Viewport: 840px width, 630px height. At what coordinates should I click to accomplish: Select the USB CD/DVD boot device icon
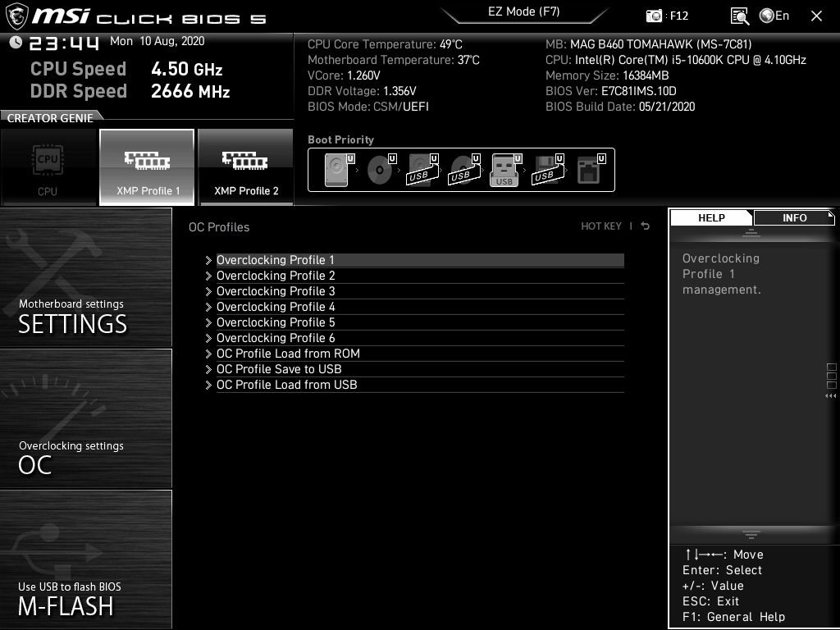click(x=464, y=170)
